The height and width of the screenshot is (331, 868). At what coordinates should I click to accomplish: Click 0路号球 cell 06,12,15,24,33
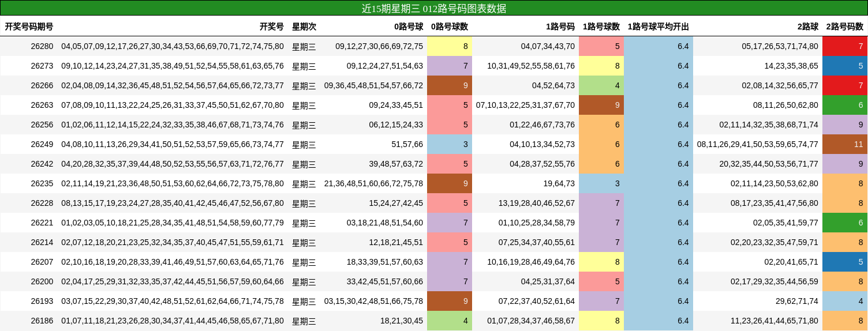pos(396,125)
